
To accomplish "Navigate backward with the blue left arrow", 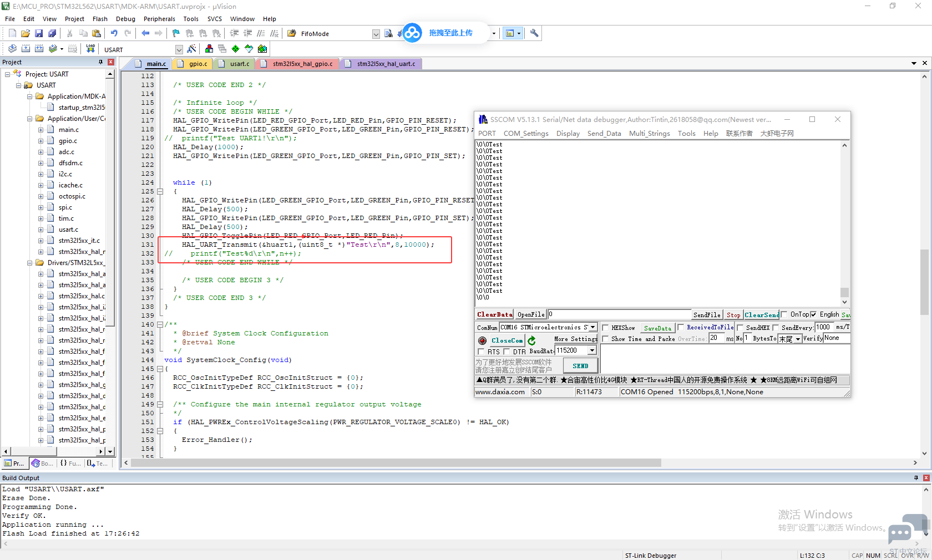I will tap(145, 33).
